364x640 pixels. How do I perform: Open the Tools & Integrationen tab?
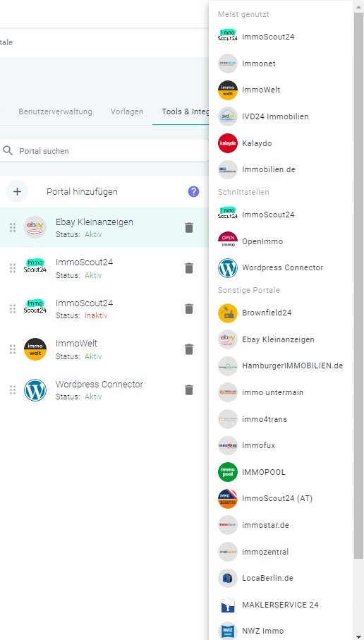tap(186, 111)
